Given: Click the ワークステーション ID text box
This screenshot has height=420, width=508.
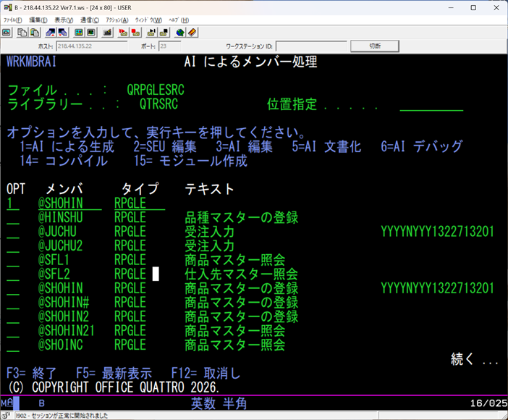Looking at the screenshot, I should tap(310, 46).
